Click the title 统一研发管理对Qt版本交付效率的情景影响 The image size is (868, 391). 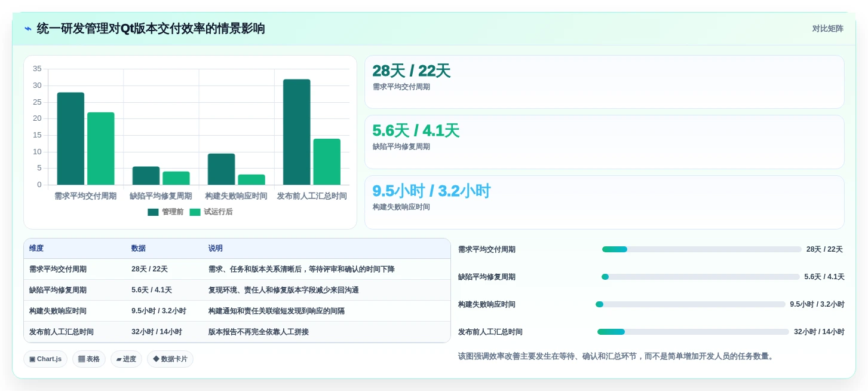point(151,29)
